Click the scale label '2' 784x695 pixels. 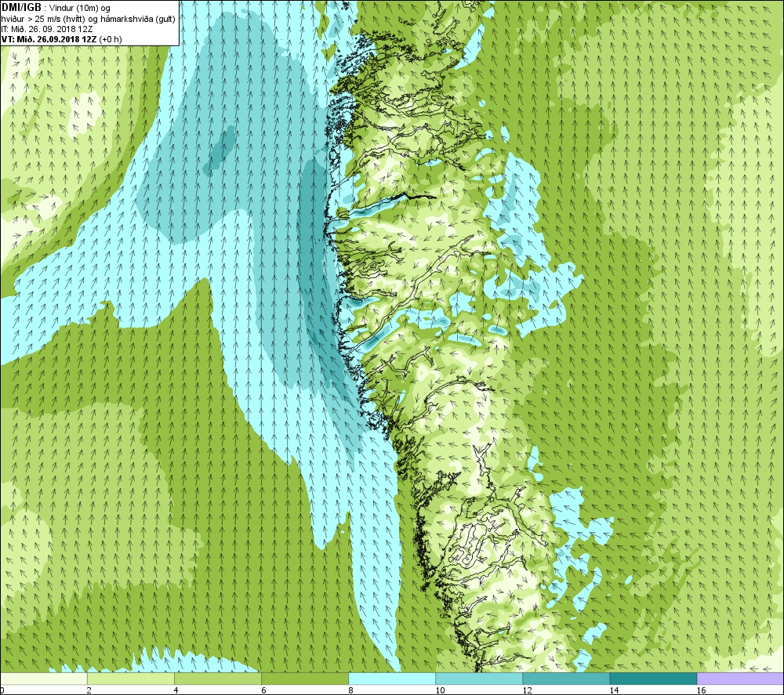89,690
